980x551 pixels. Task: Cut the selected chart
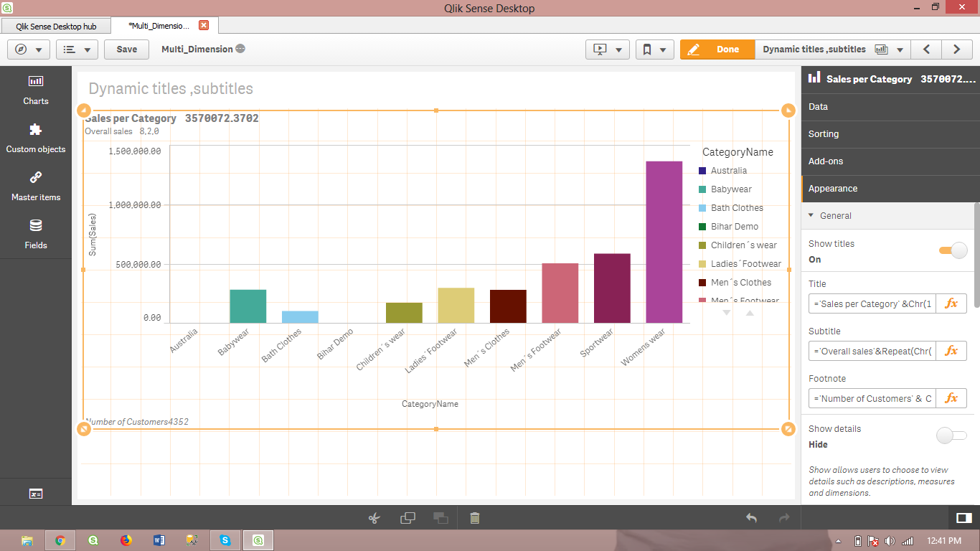click(374, 518)
